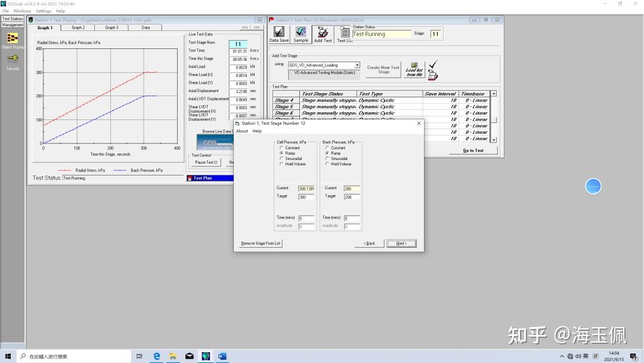
Task: Click the Test Stations sidebar button
Action: [x=13, y=19]
